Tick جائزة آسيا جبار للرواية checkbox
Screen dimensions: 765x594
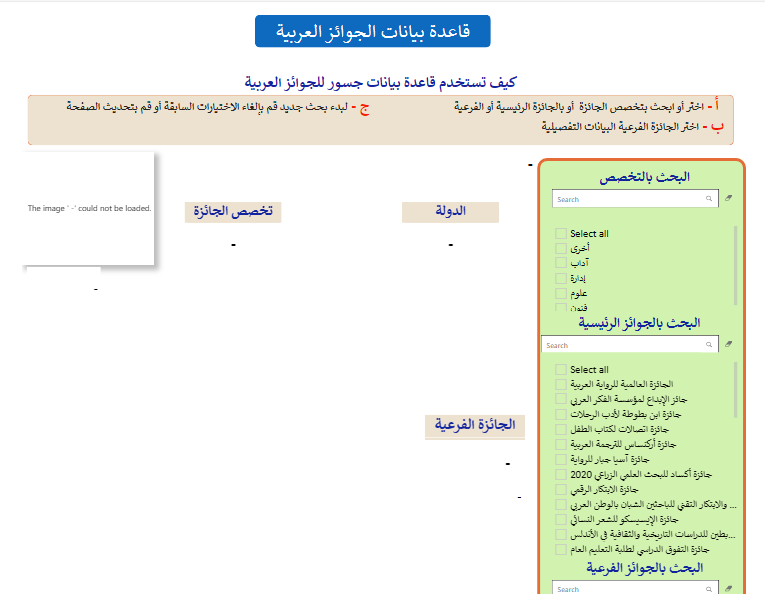[x=561, y=459]
